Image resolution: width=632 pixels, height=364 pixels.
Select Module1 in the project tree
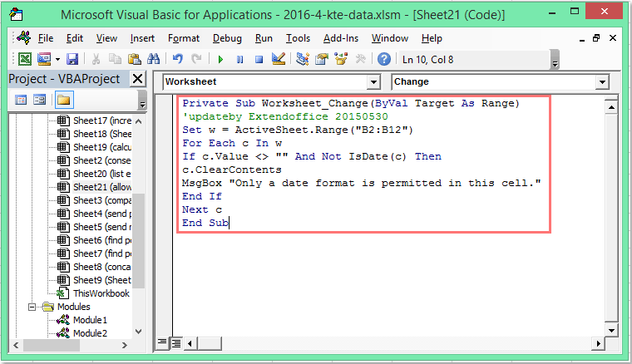(x=90, y=320)
